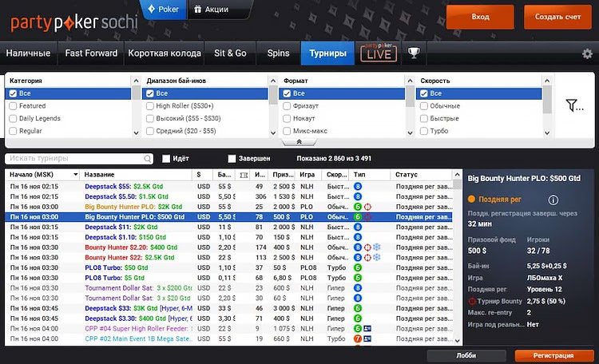Click the search magnifier icon
This screenshot has height=364, width=599.
(x=148, y=159)
